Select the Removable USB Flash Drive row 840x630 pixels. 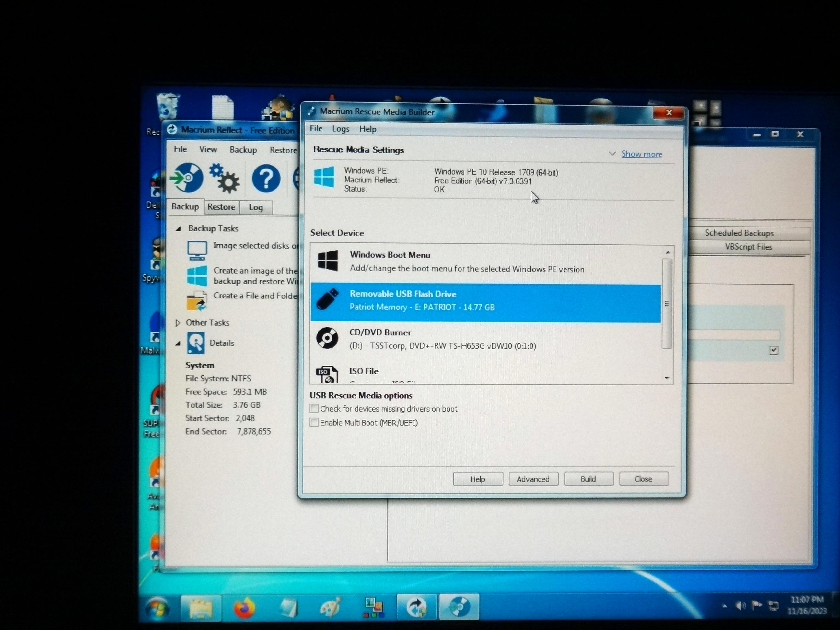click(486, 303)
